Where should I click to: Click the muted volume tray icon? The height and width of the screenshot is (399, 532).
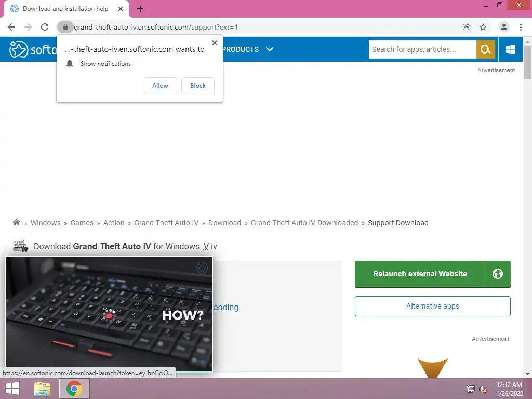pyautogui.click(x=483, y=389)
